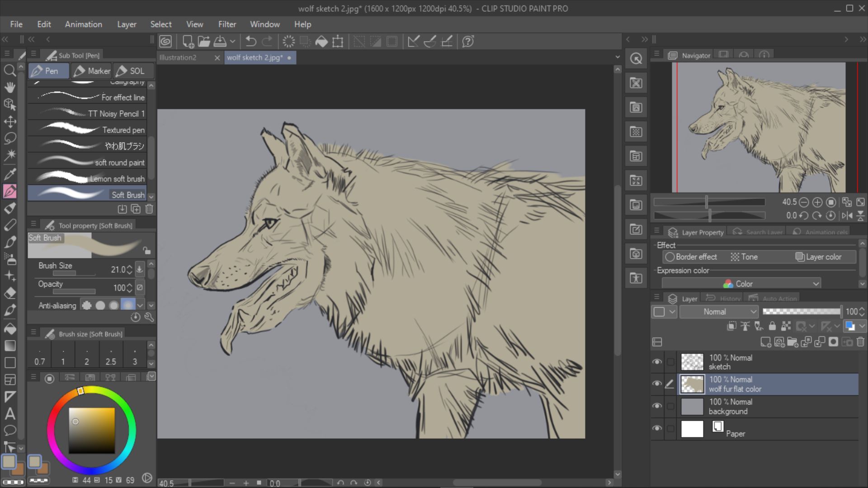This screenshot has width=868, height=488.
Task: Select the Hand move tool
Action: [x=9, y=87]
